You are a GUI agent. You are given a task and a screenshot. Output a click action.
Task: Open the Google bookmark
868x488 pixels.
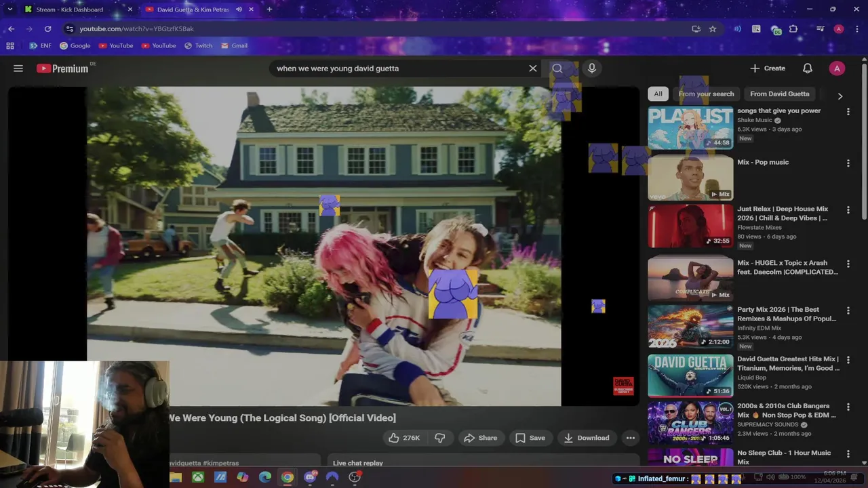click(x=75, y=46)
